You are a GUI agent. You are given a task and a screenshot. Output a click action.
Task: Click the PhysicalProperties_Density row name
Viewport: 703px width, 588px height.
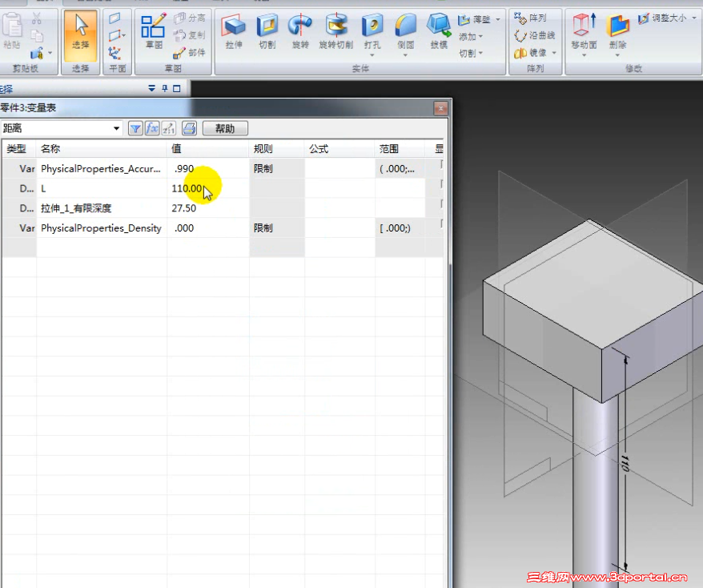(102, 228)
